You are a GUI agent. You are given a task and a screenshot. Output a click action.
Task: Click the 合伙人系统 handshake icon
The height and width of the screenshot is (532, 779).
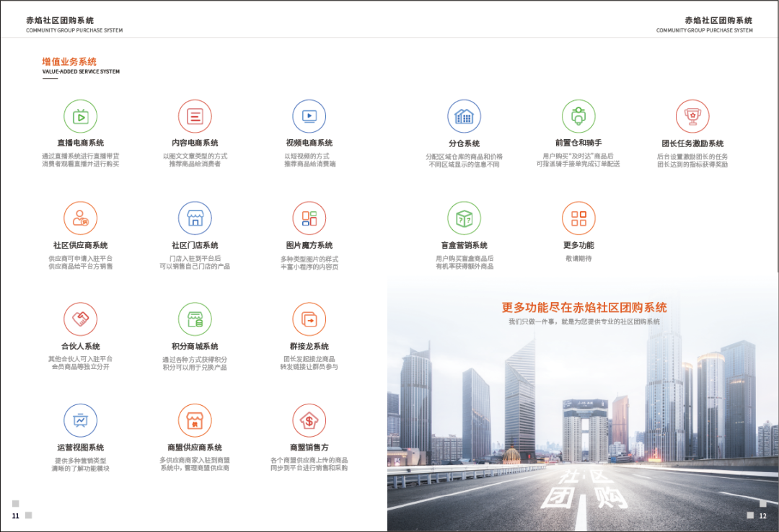tap(80, 319)
